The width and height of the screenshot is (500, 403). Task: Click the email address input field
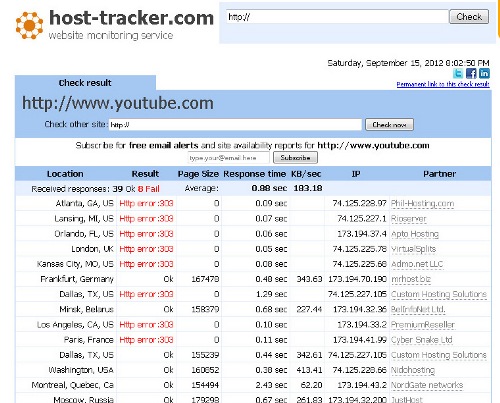tap(229, 158)
